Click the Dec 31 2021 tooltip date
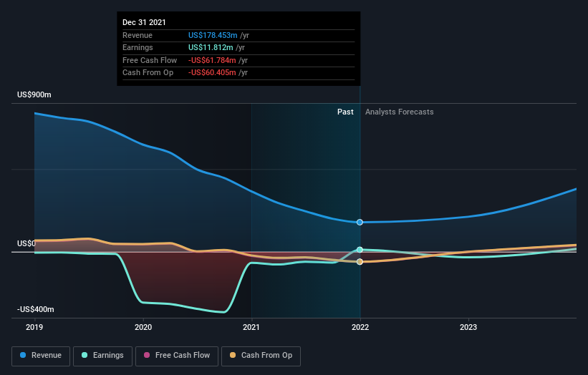Viewport: 588px width, 375px height. [144, 22]
